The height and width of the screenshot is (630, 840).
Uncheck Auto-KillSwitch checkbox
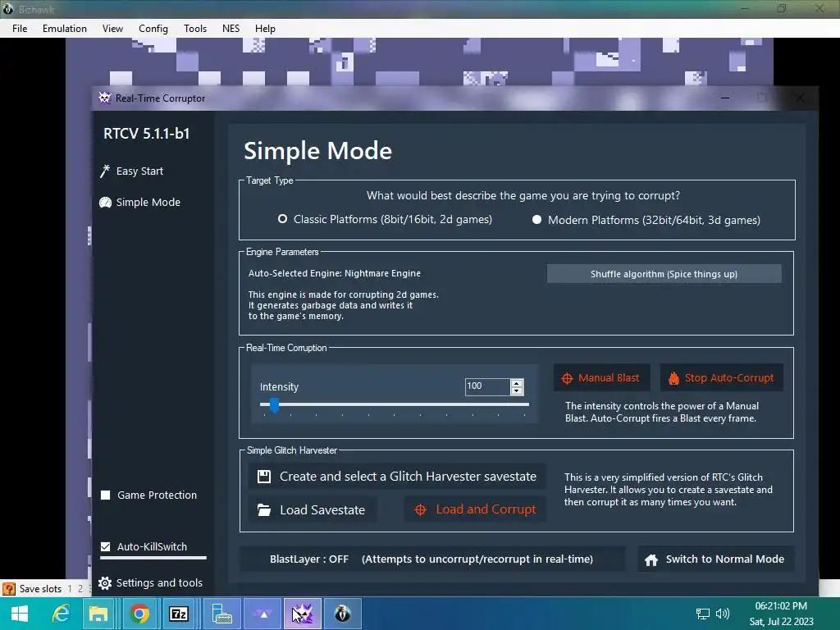tap(106, 546)
